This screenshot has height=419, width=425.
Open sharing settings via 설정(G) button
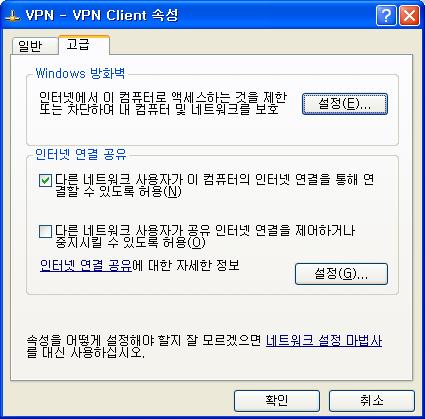click(341, 274)
